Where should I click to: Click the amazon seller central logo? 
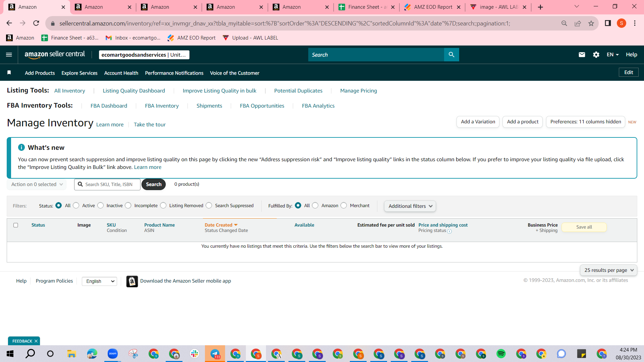point(55,55)
